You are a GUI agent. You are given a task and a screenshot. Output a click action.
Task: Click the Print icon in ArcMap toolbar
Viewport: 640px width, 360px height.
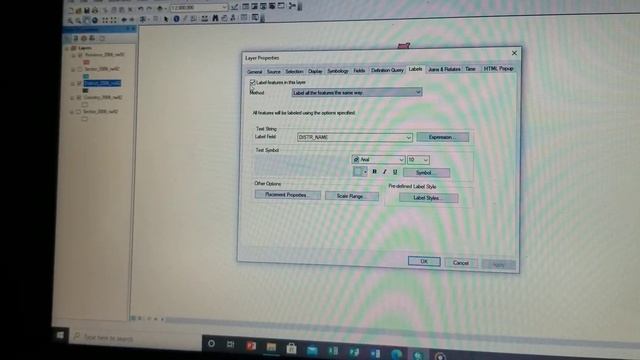(x=95, y=10)
